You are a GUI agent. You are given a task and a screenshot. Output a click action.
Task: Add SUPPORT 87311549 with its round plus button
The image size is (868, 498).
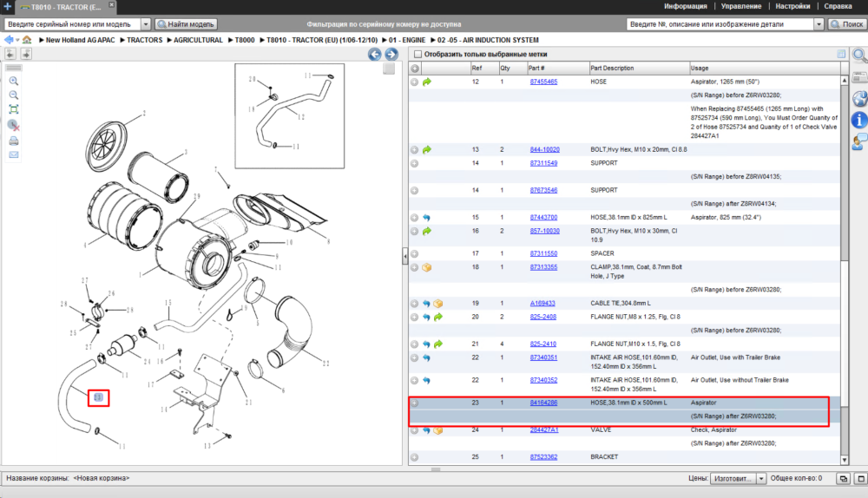tap(414, 164)
